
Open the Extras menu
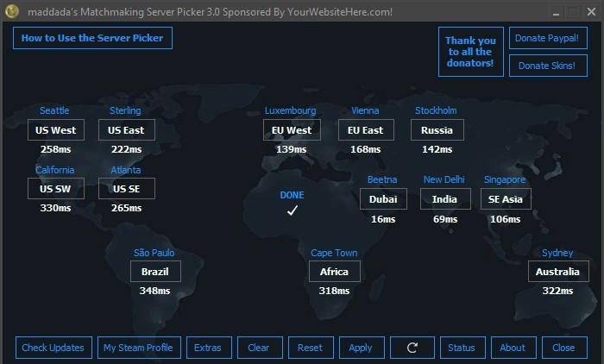coord(208,348)
